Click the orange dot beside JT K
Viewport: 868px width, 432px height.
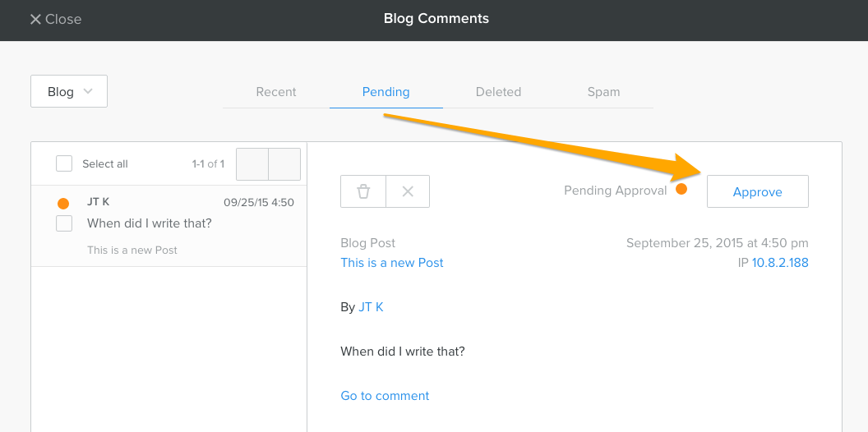(x=63, y=204)
